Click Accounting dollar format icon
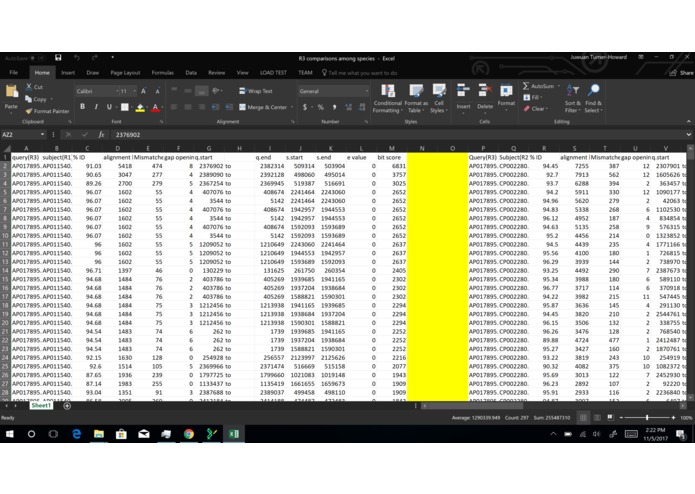Image resolution: width=695 pixels, height=494 pixels. [x=305, y=107]
